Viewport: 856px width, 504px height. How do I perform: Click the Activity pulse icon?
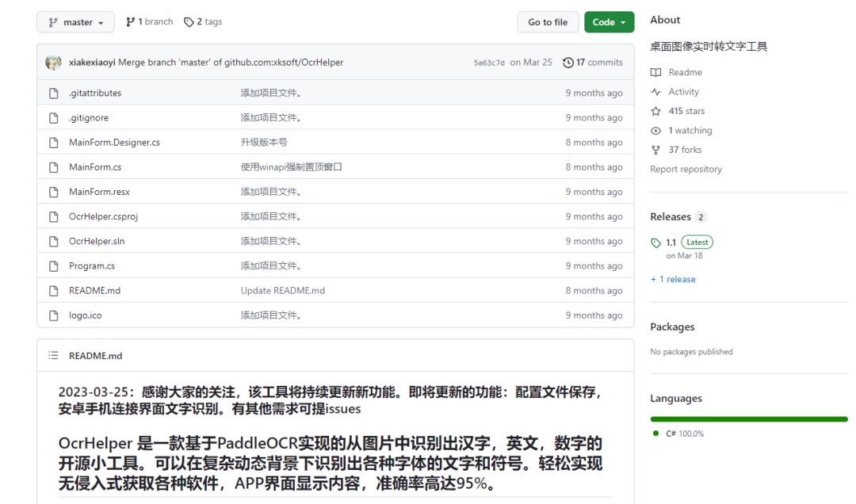(x=655, y=92)
